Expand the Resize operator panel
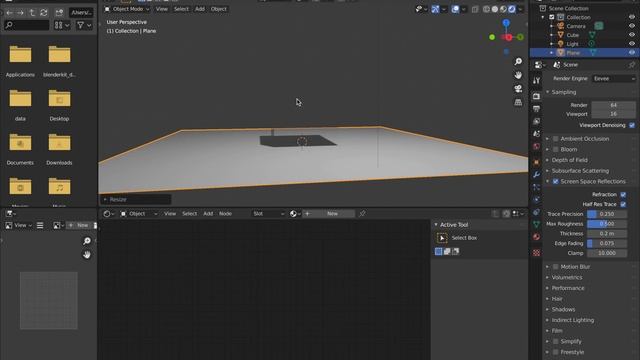Image resolution: width=640 pixels, height=360 pixels. coord(136,199)
